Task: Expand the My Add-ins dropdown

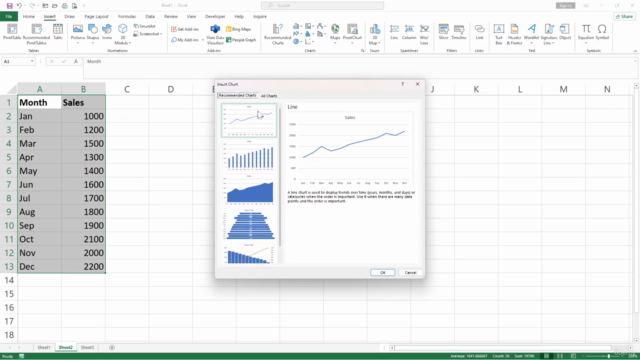Action: point(202,40)
